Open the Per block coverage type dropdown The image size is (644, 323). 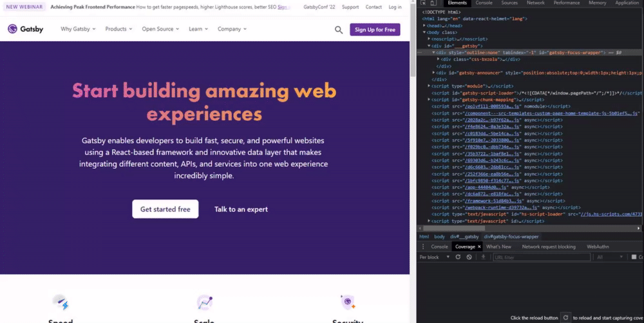435,257
